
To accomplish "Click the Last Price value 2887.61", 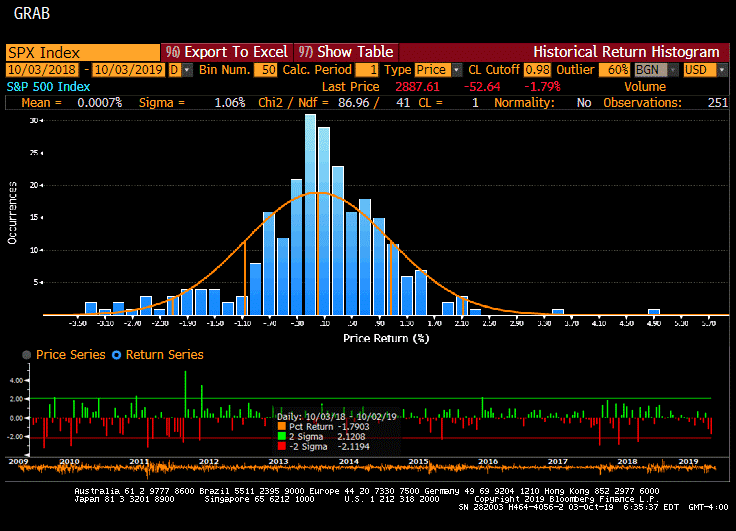I will click(x=417, y=87).
